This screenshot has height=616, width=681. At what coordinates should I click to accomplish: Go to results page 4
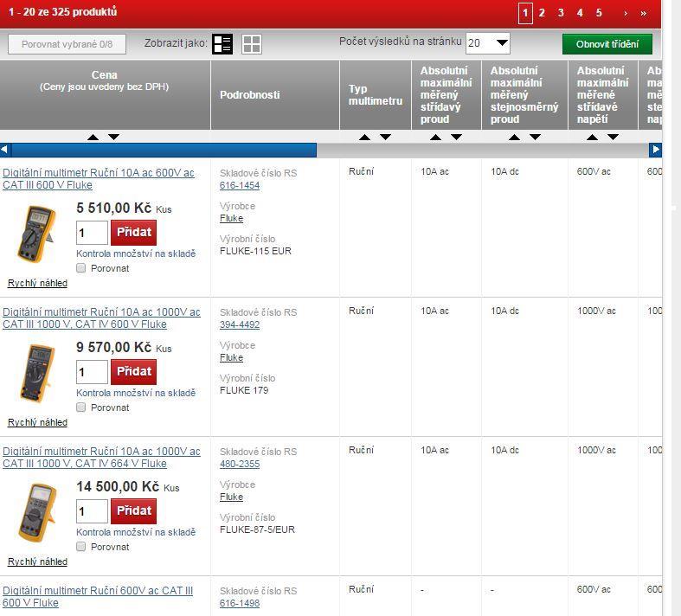pyautogui.click(x=580, y=13)
